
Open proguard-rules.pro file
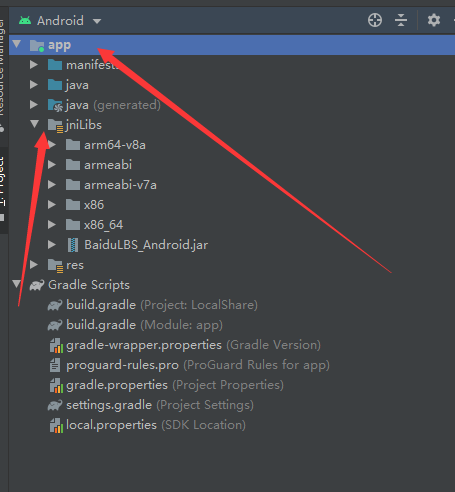(x=198, y=365)
